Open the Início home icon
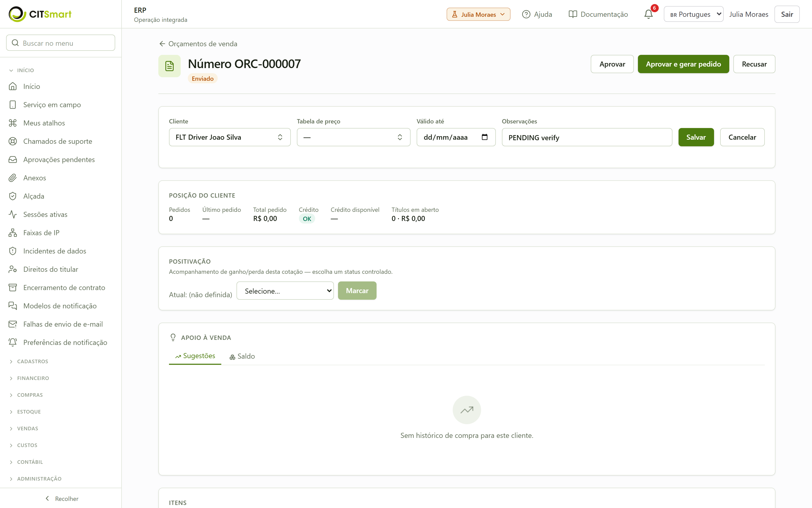The height and width of the screenshot is (508, 812). pos(13,86)
